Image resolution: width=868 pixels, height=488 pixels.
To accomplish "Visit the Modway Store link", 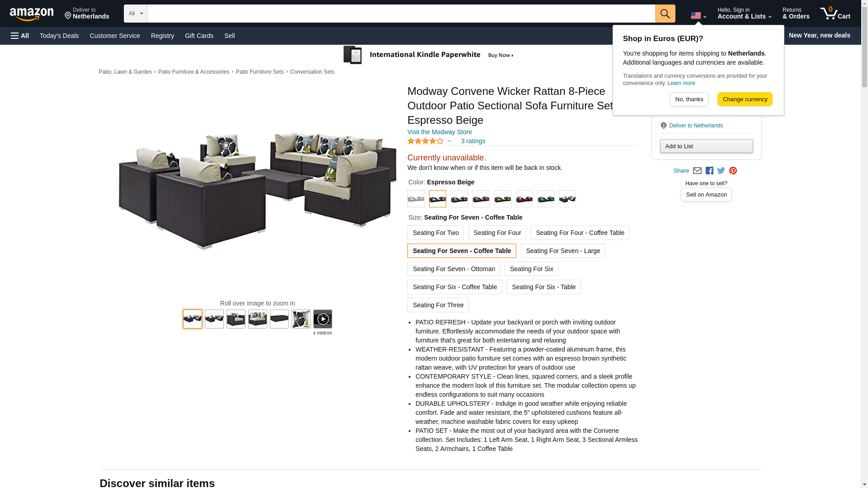I will (439, 132).
